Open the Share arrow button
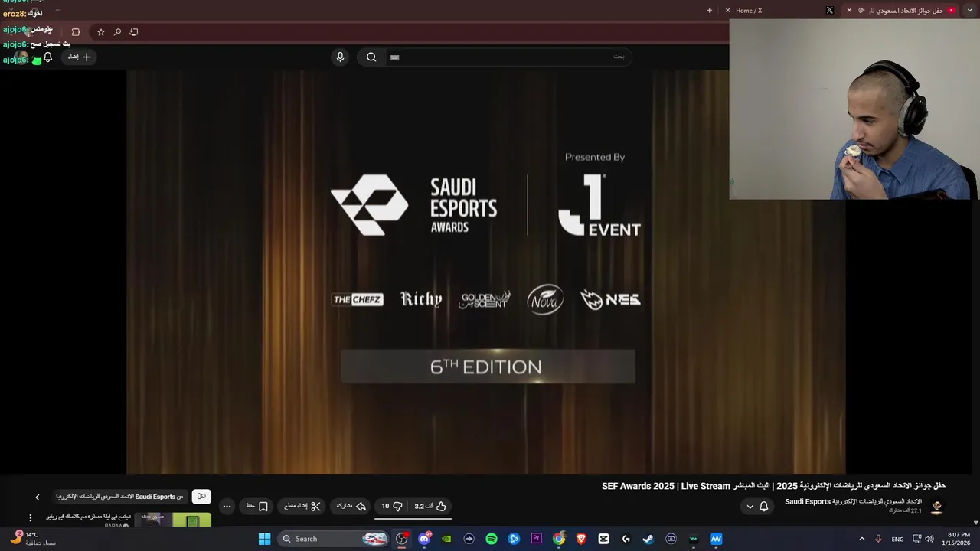Viewport: 980px width, 551px height. click(x=351, y=506)
